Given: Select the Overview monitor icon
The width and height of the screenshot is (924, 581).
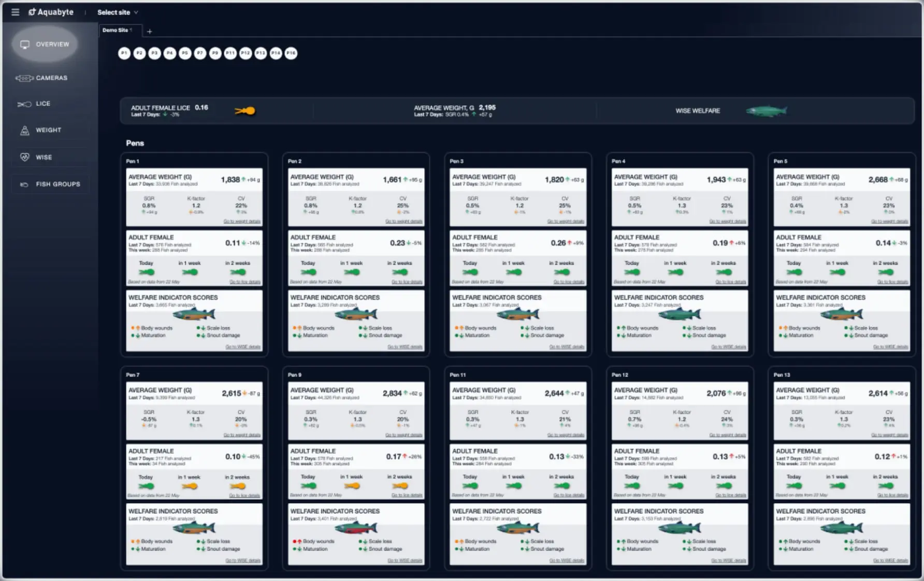Looking at the screenshot, I should coord(24,44).
